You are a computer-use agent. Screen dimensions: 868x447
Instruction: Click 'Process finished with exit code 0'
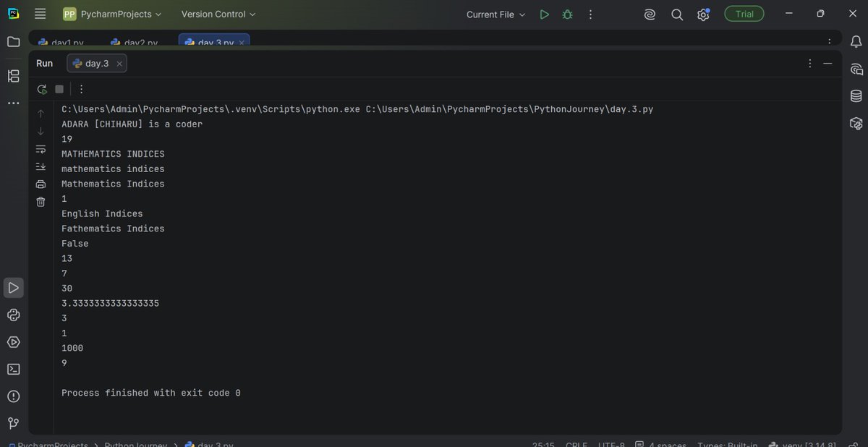click(151, 393)
